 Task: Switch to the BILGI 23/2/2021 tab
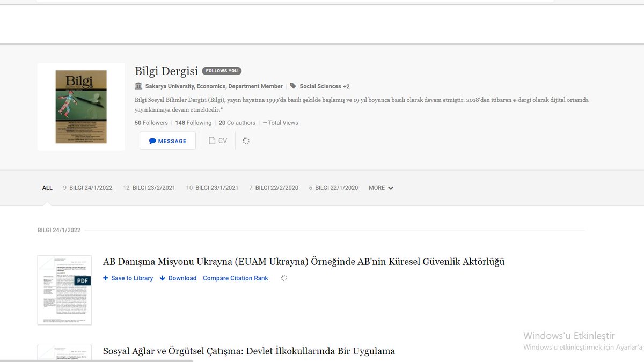(149, 188)
